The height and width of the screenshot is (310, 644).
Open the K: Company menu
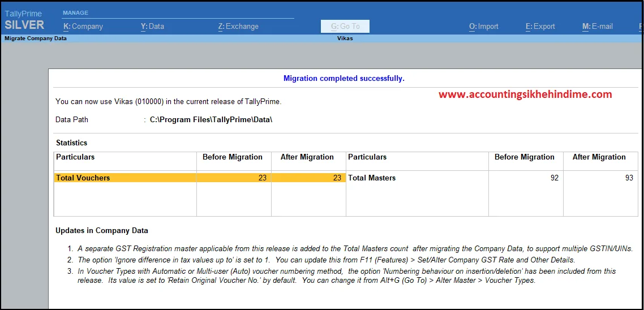coord(83,26)
